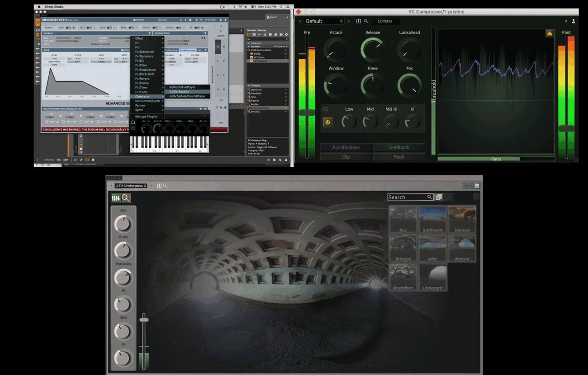Open the stacked pages icon beside reverb Search field
588x375 pixels.
click(x=439, y=197)
